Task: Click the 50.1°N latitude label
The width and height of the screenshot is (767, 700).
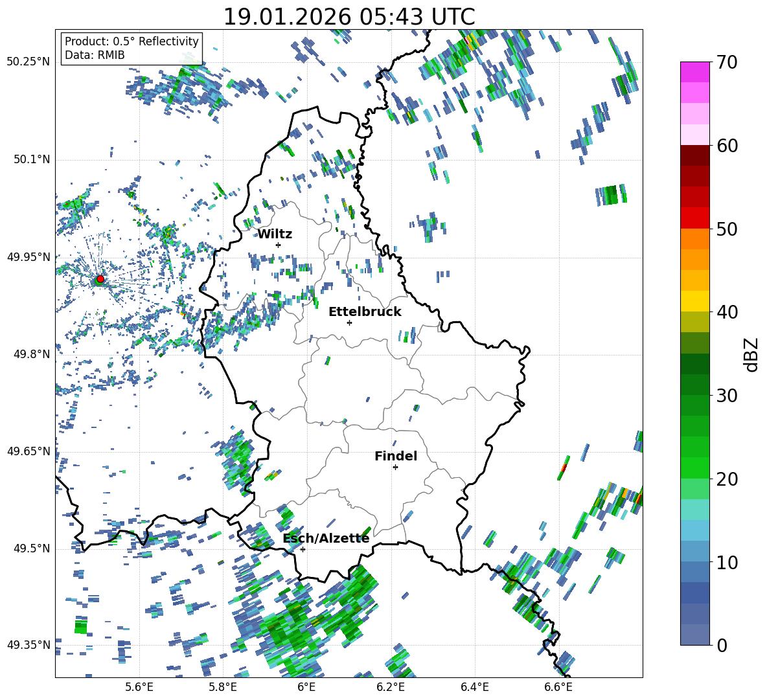Action: coord(32,159)
